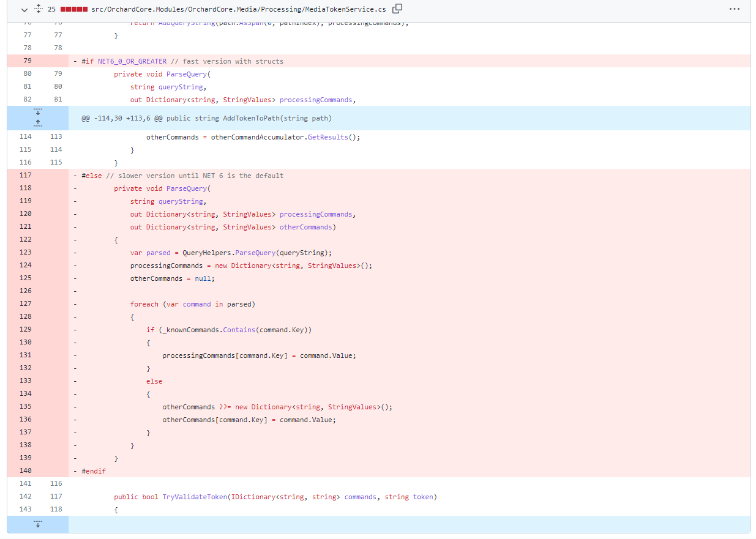Click the 25 changed lines count
This screenshot has height=539, width=756.
[x=52, y=9]
